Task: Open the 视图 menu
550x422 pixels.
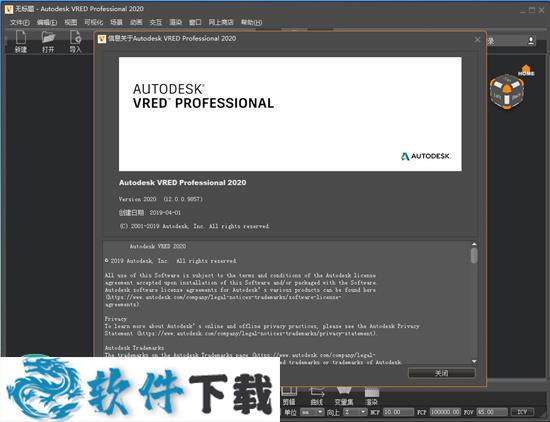Action: [71, 22]
